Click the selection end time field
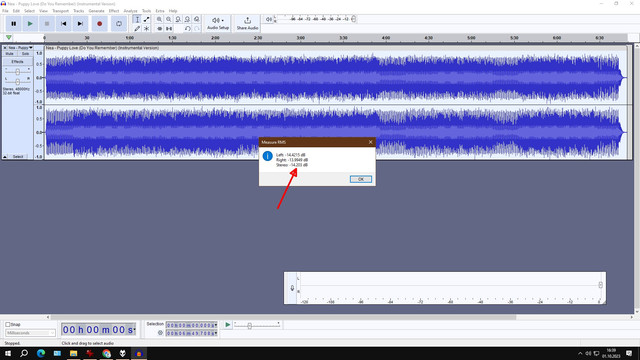The height and width of the screenshot is (360, 640). tap(191, 333)
